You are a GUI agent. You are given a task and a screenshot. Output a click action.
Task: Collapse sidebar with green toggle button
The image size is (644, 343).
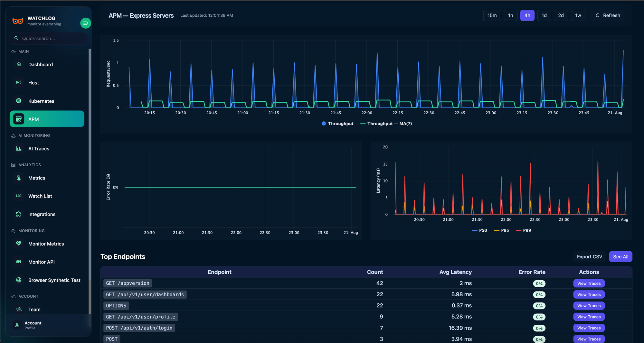[85, 23]
